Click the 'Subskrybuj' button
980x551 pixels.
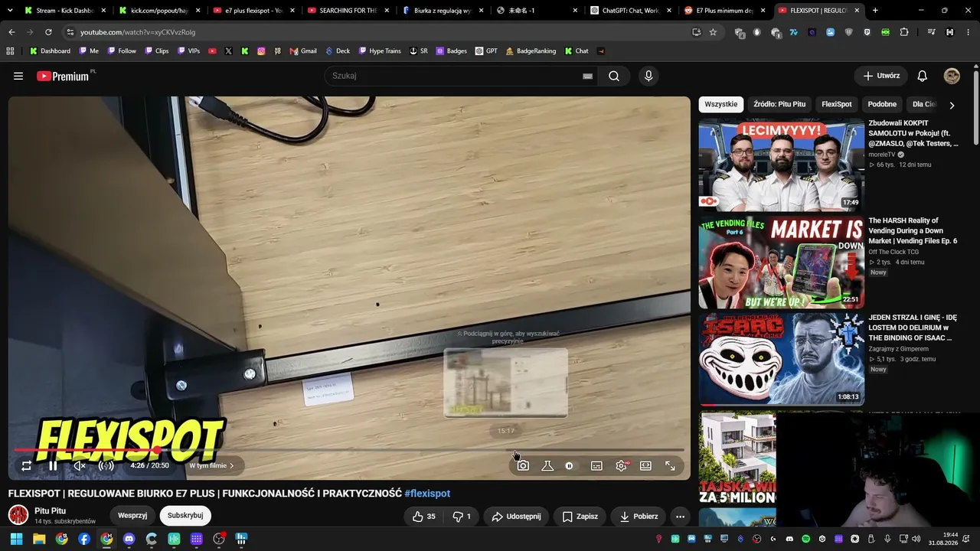tap(185, 516)
